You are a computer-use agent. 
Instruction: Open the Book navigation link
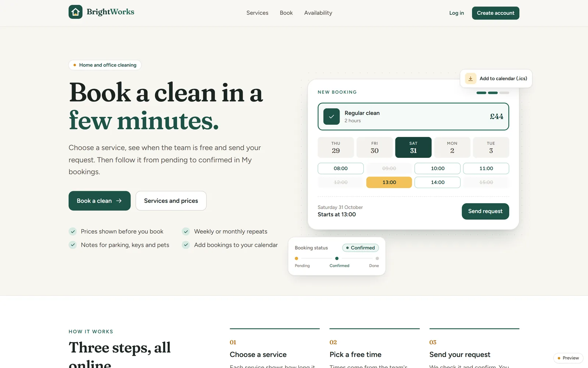286,13
